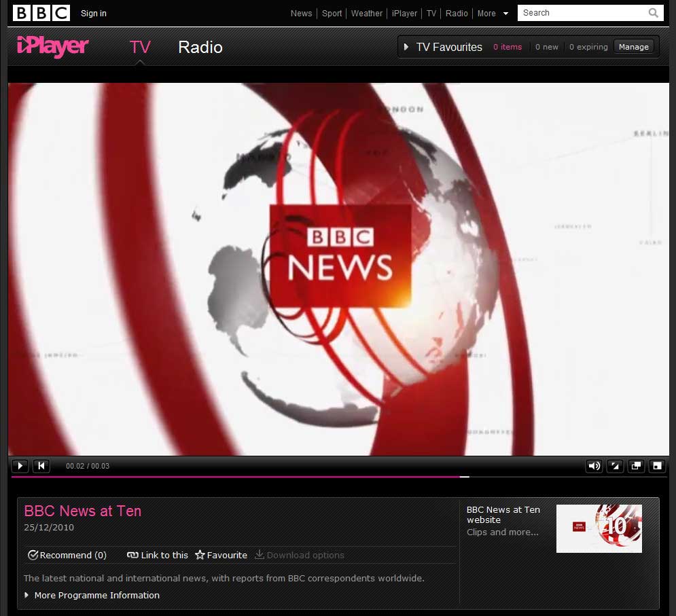Click the Download options arrow icon
This screenshot has height=616, width=676.
click(x=259, y=554)
